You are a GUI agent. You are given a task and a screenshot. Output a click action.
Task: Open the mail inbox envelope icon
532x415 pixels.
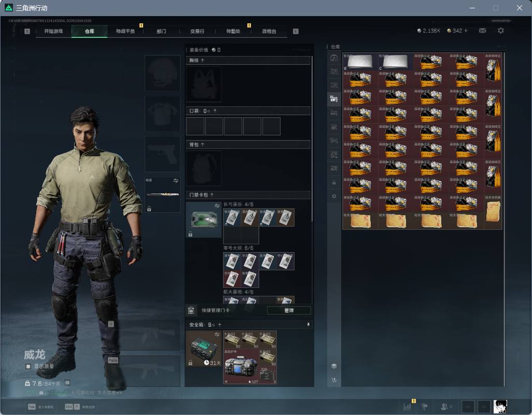point(482,31)
